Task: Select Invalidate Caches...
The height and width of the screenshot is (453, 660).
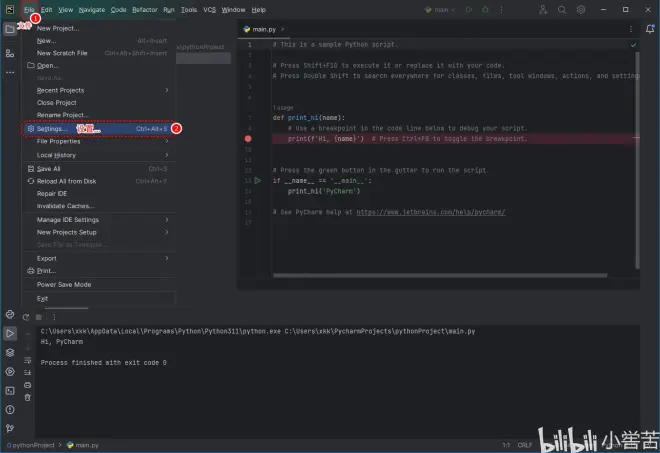Action: 100,206
